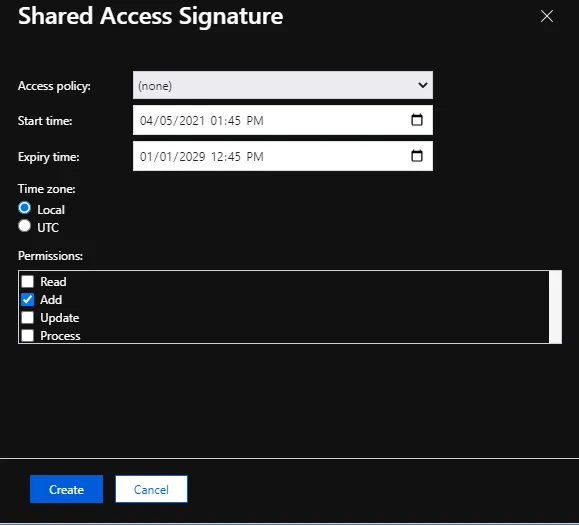
Task: Select the Local time zone radio button
Action: tap(24, 208)
